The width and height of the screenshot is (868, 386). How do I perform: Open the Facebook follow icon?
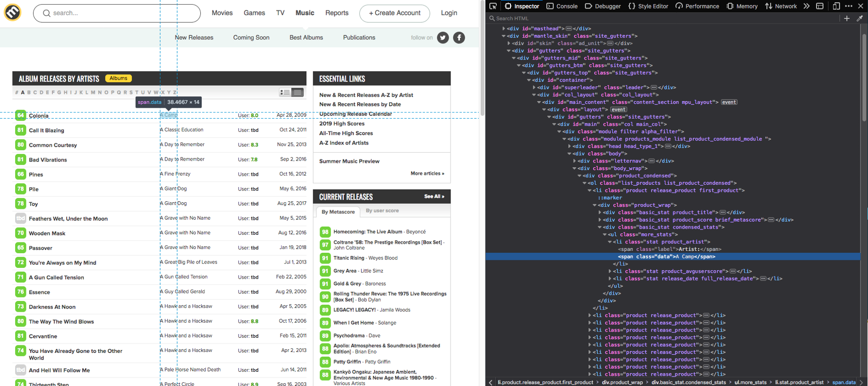[x=459, y=38]
